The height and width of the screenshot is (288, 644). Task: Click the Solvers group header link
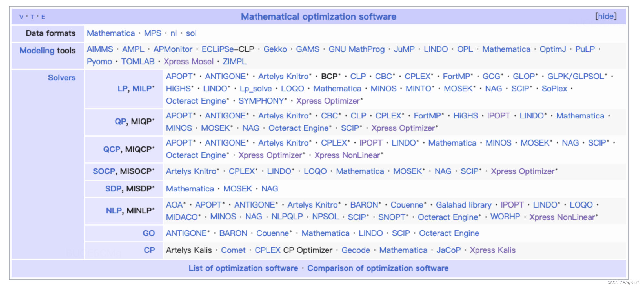coord(62,78)
